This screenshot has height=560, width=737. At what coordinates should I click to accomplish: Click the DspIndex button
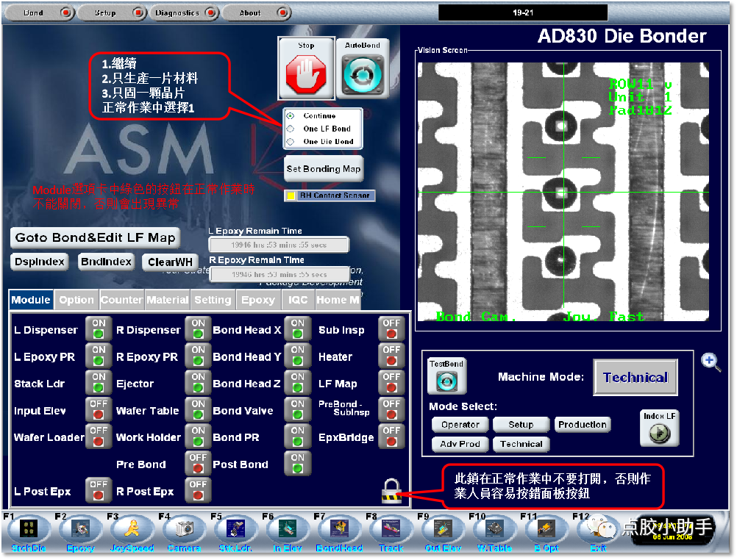40,262
